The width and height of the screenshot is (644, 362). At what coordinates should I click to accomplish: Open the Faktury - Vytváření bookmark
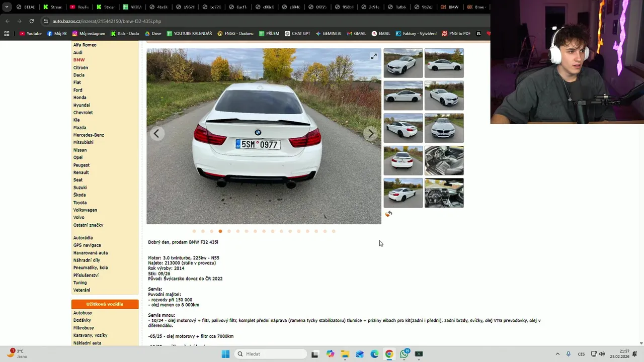[416, 34]
